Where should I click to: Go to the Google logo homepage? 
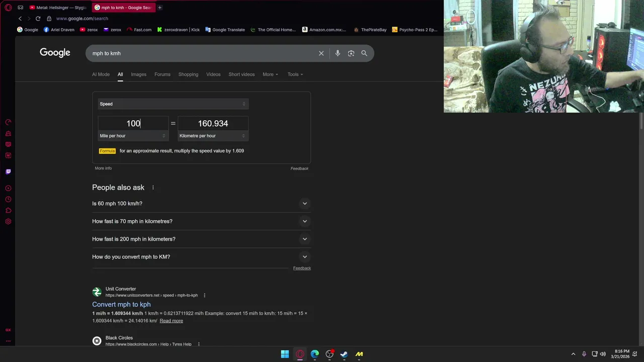55,53
